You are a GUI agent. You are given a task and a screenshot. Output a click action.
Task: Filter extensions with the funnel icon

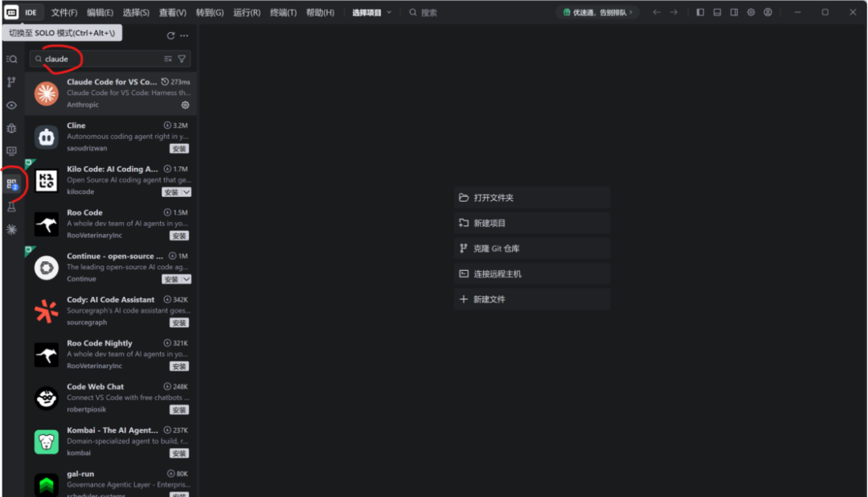coord(182,59)
